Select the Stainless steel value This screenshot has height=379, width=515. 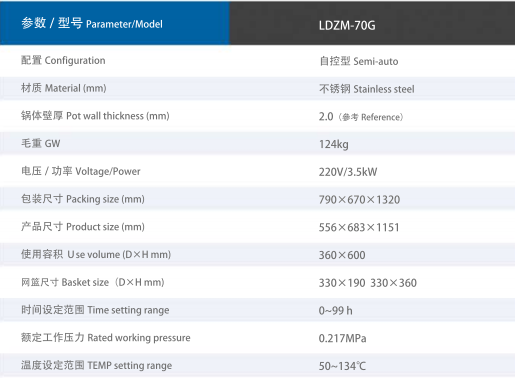pyautogui.click(x=367, y=89)
